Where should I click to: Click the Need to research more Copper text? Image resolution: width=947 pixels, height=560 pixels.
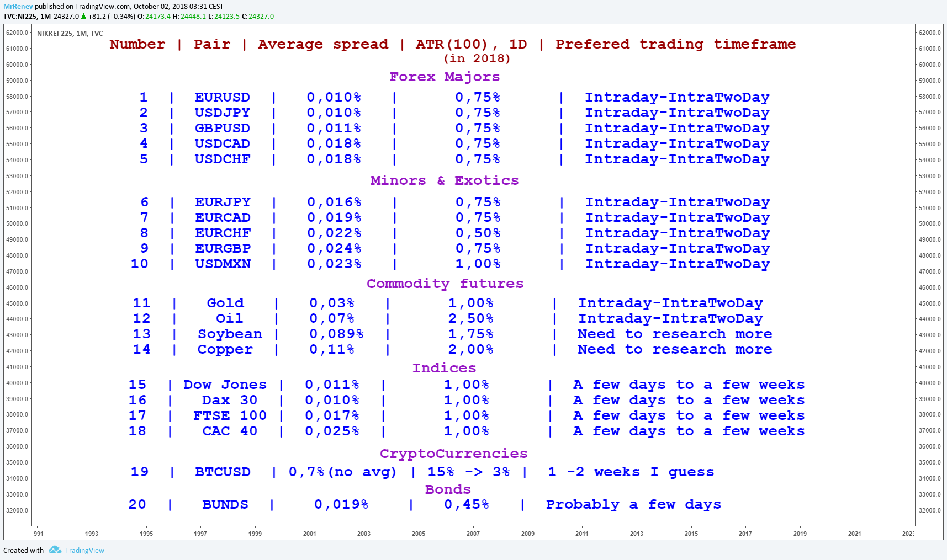coord(675,349)
